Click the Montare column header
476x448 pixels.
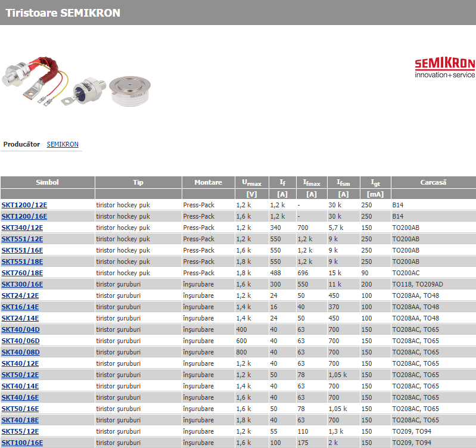[x=209, y=182]
